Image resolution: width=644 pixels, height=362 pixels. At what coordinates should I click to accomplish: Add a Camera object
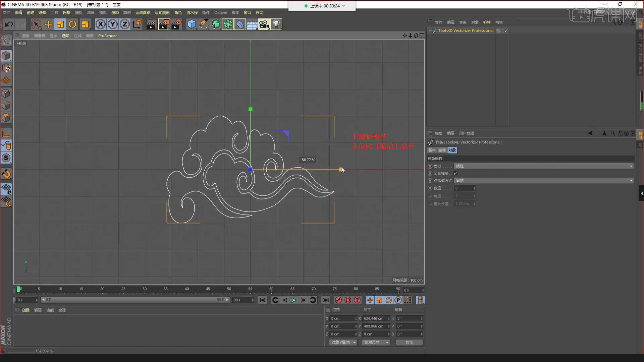click(x=264, y=24)
